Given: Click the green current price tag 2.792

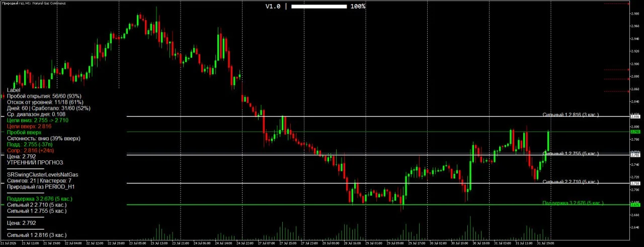Looking at the screenshot, I should pos(635,132).
